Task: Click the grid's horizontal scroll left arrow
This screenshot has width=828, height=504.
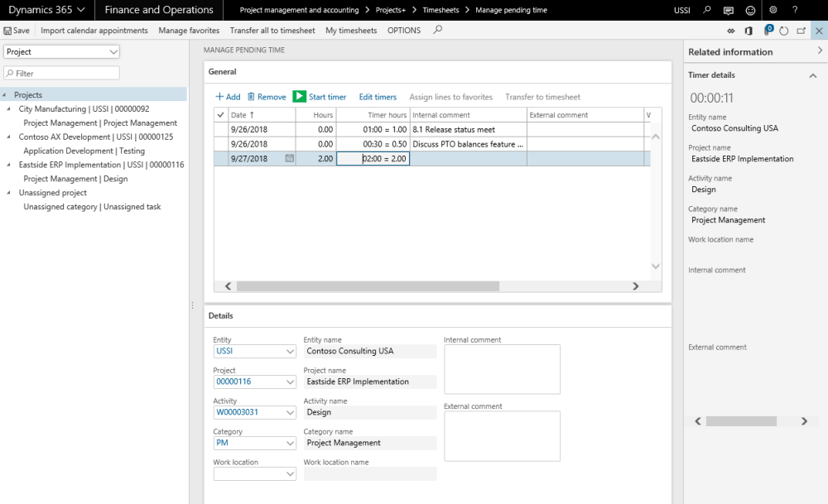Action: click(x=229, y=286)
